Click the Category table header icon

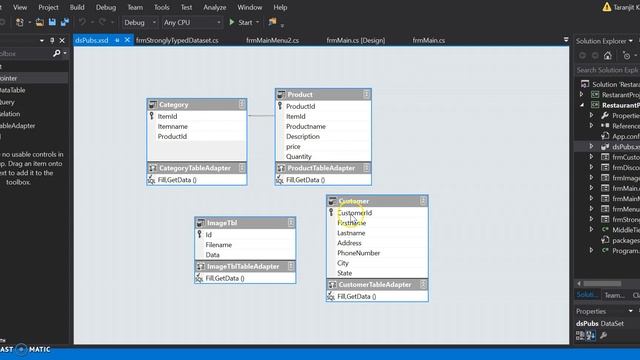153,104
